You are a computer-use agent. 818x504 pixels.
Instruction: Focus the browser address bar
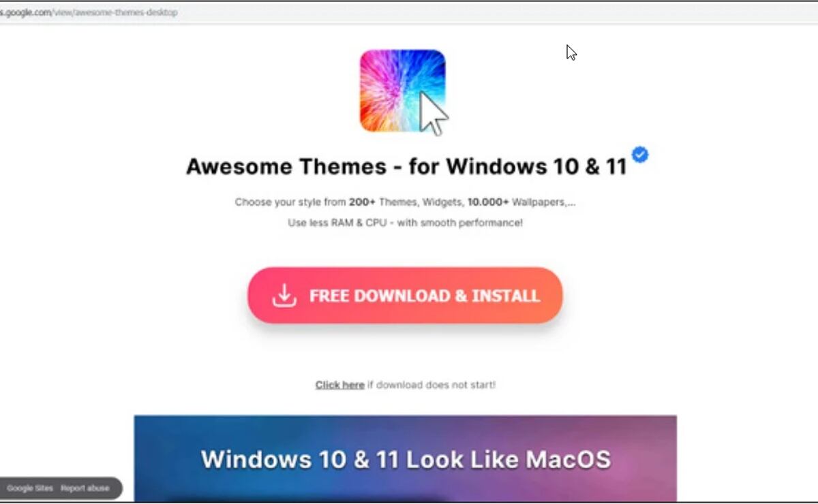tap(409, 12)
